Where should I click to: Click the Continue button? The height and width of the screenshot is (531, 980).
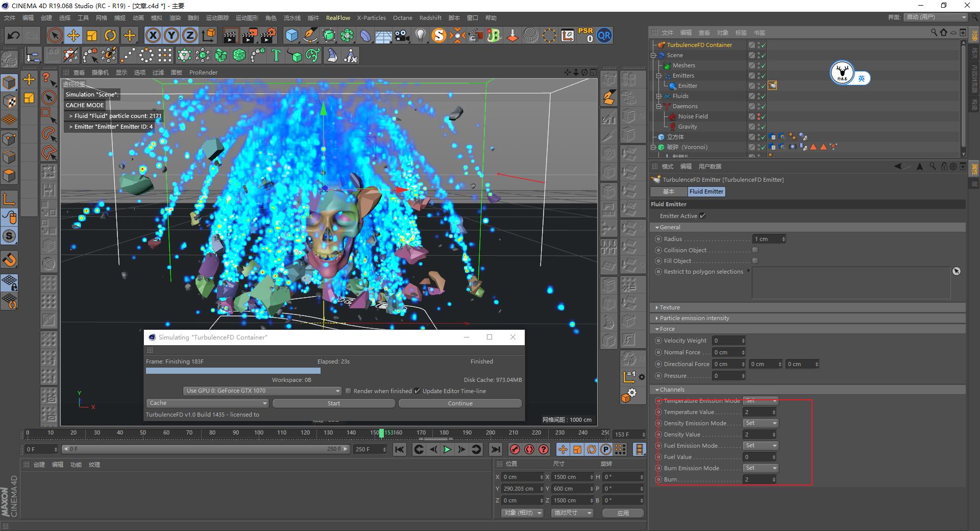(x=459, y=403)
